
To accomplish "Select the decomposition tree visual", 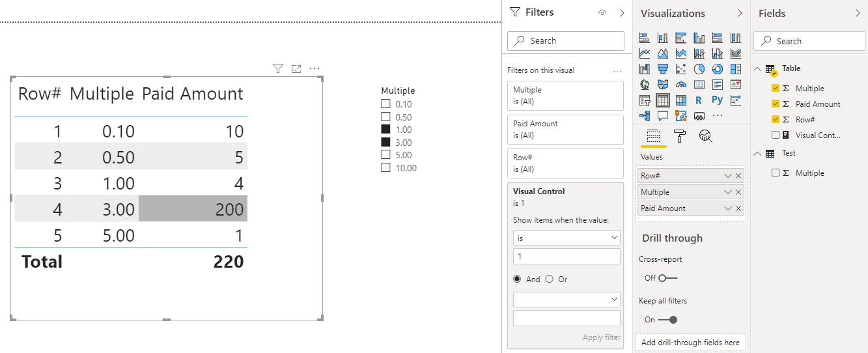I will [645, 116].
